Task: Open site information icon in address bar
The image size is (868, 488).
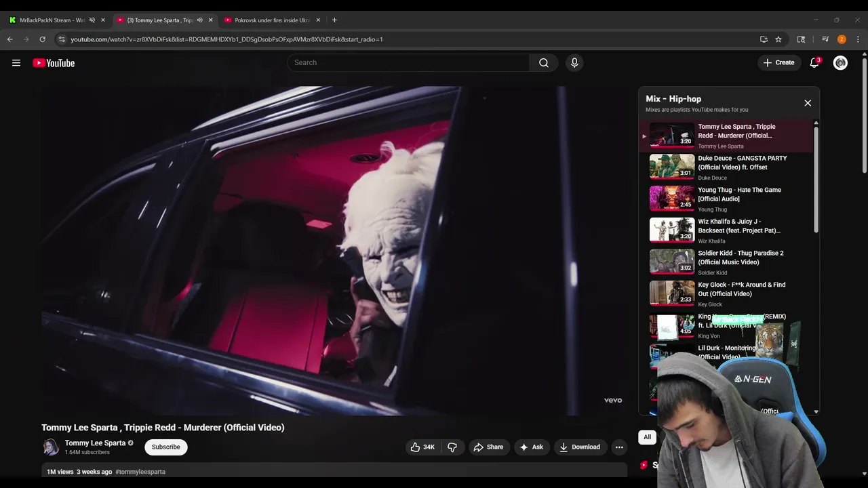Action: click(x=62, y=39)
